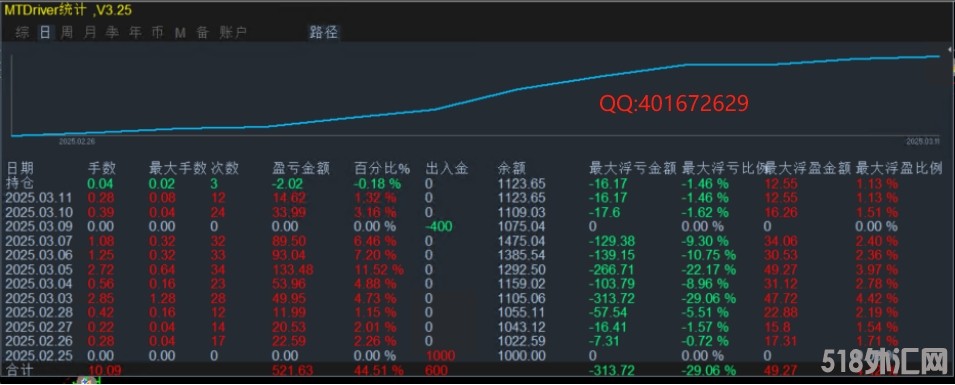
Task: Click the 手数 column header
Action: pos(102,169)
